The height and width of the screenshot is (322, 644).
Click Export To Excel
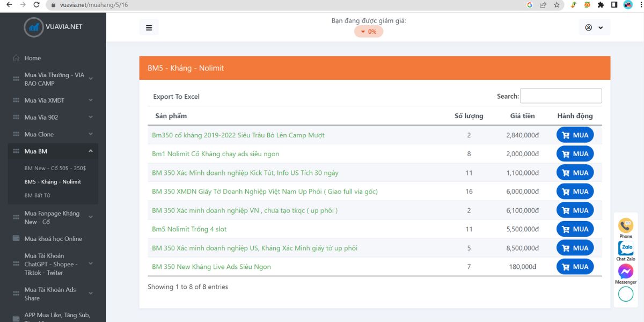pos(176,97)
